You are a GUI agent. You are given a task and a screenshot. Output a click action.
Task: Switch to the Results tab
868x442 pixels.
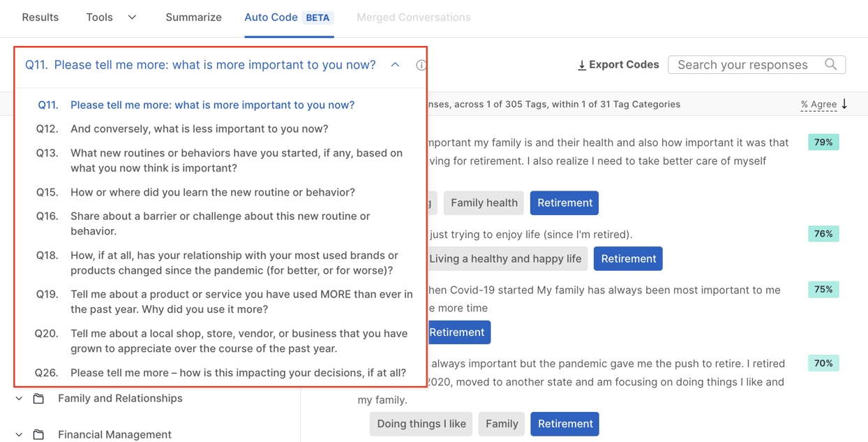point(40,17)
